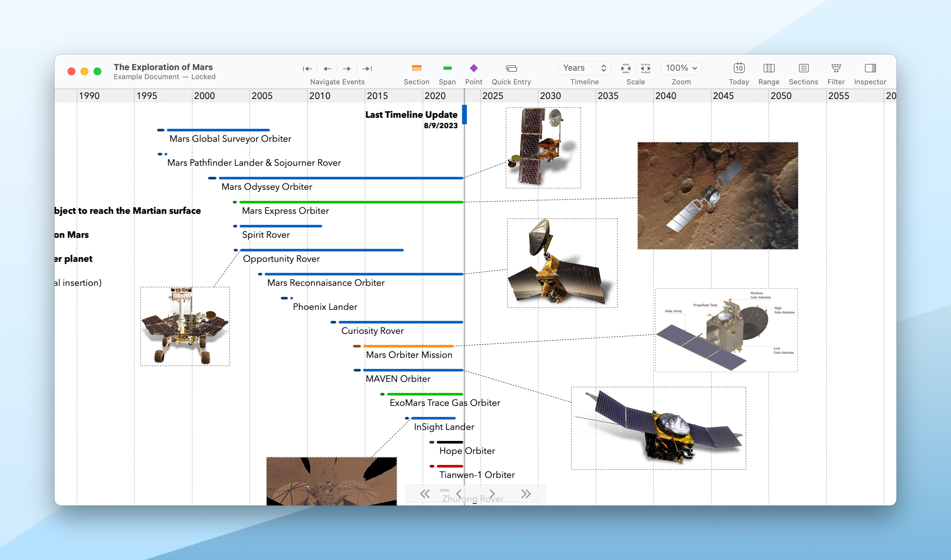Screen dimensions: 951x560
Task: Expand the timeline with the second Scale icon
Action: click(x=646, y=68)
